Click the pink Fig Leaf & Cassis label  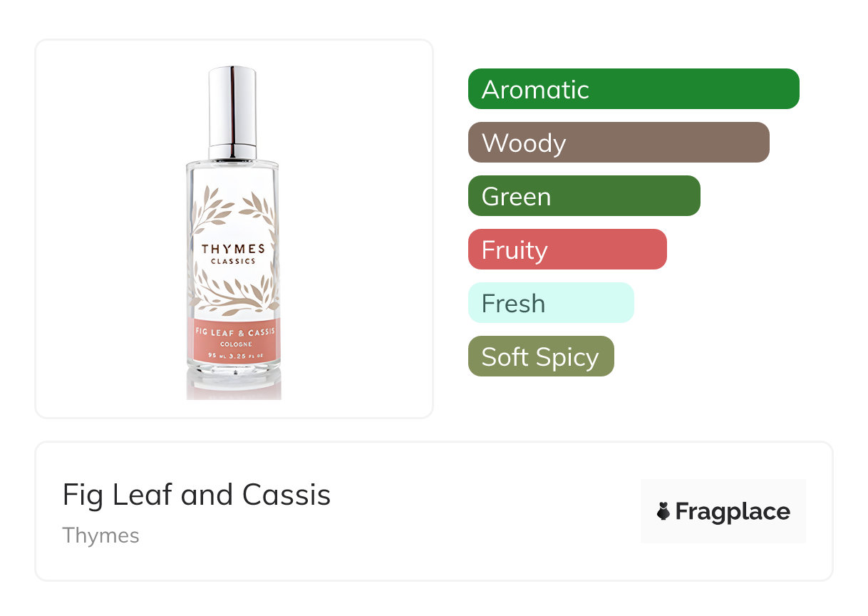pyautogui.click(x=233, y=332)
